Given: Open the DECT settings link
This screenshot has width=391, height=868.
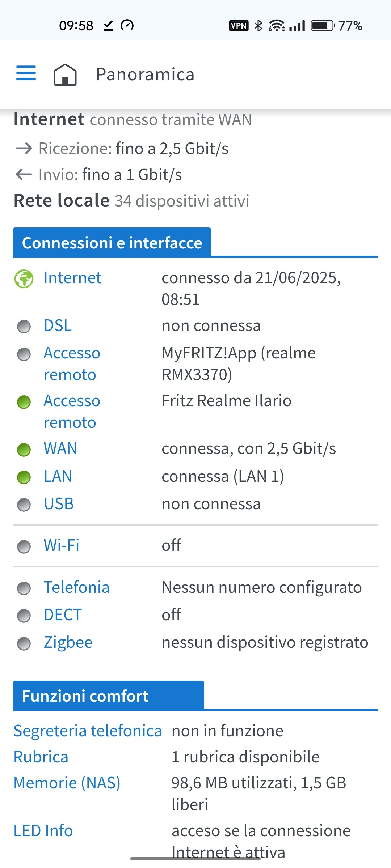Looking at the screenshot, I should tap(63, 615).
